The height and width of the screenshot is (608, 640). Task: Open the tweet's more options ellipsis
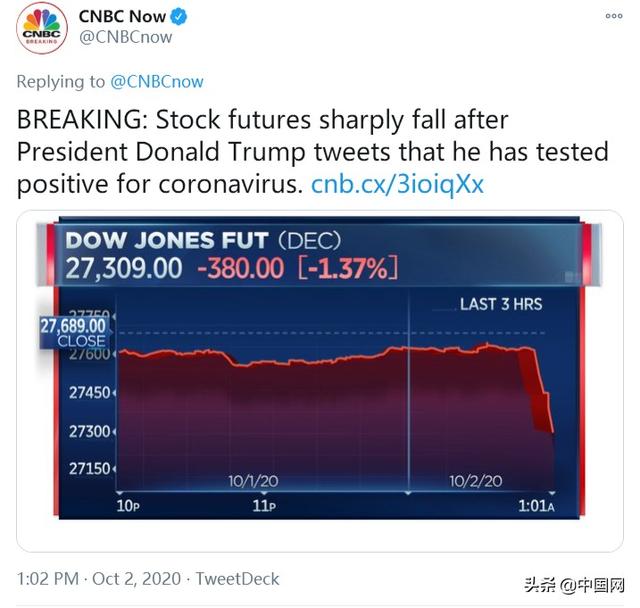tap(613, 15)
